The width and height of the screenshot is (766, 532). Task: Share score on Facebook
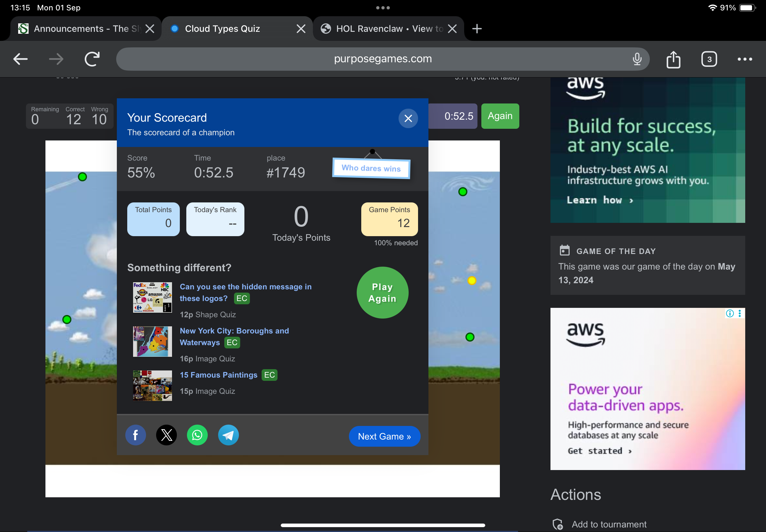tap(135, 435)
